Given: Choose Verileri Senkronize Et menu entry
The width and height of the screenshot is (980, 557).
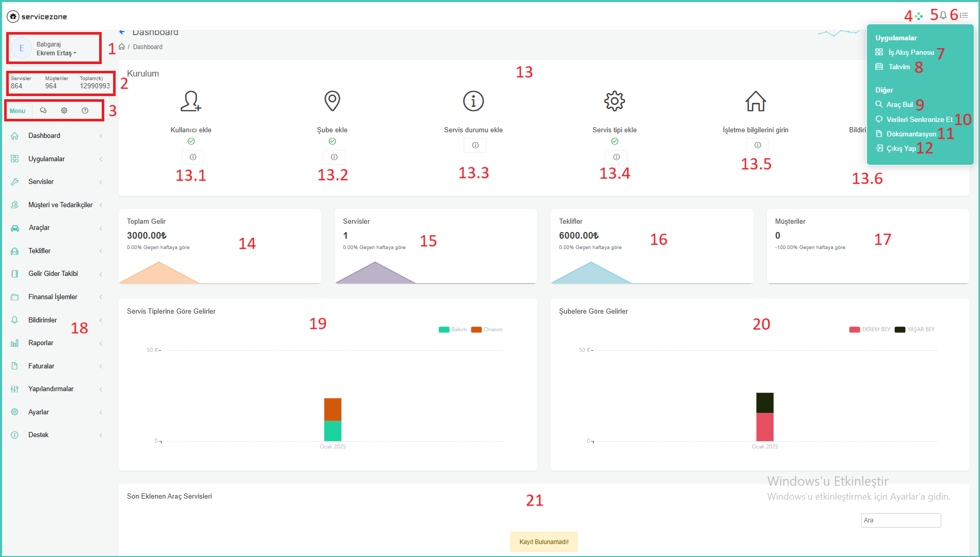Looking at the screenshot, I should [x=914, y=119].
